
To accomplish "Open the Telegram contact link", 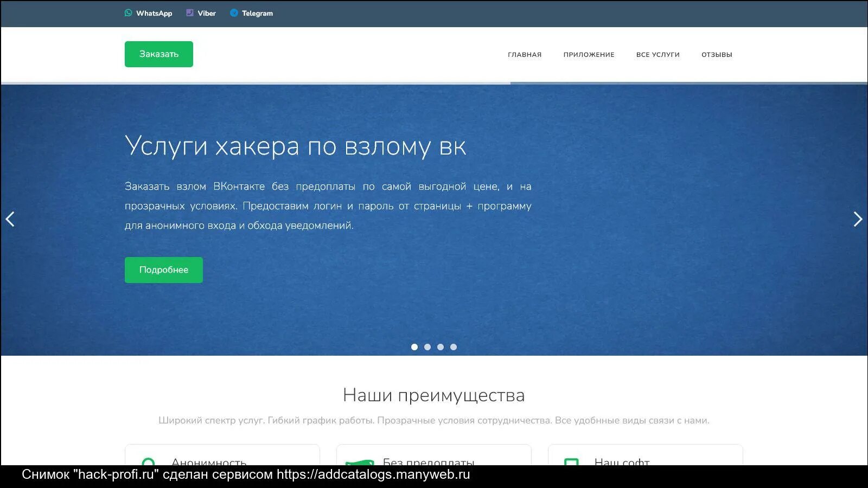I will [x=251, y=13].
